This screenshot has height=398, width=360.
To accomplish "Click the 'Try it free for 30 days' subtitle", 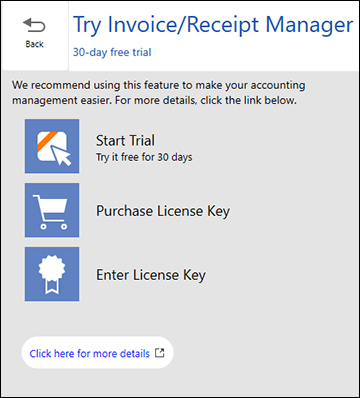I will [144, 157].
